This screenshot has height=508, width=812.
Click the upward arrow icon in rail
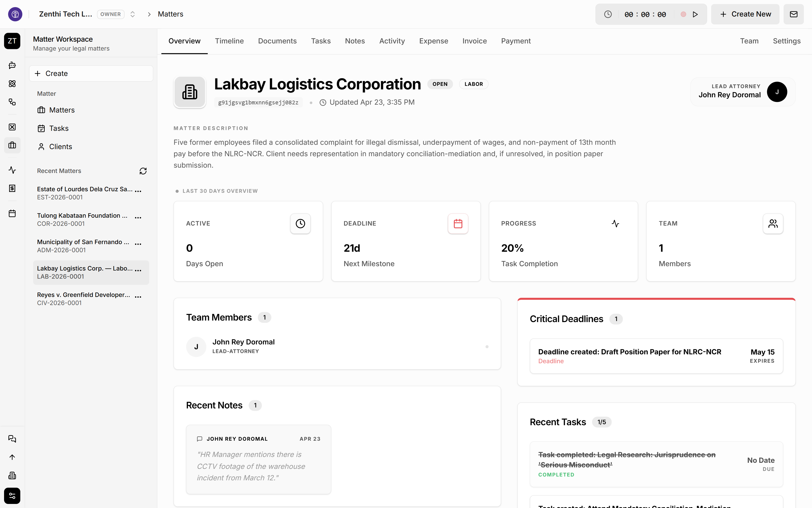point(12,457)
